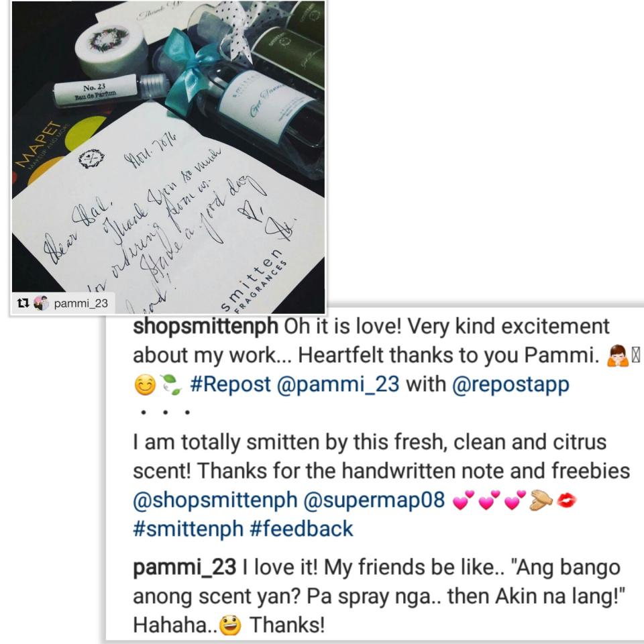Tap the #smittenph hashtag
Screen dimensions: 644x644
tap(188, 529)
